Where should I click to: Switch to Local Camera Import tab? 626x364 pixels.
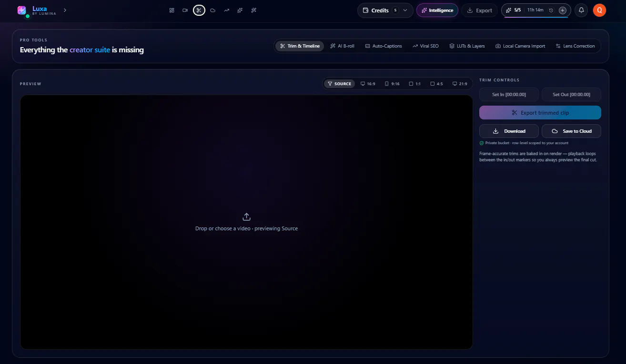pyautogui.click(x=520, y=46)
